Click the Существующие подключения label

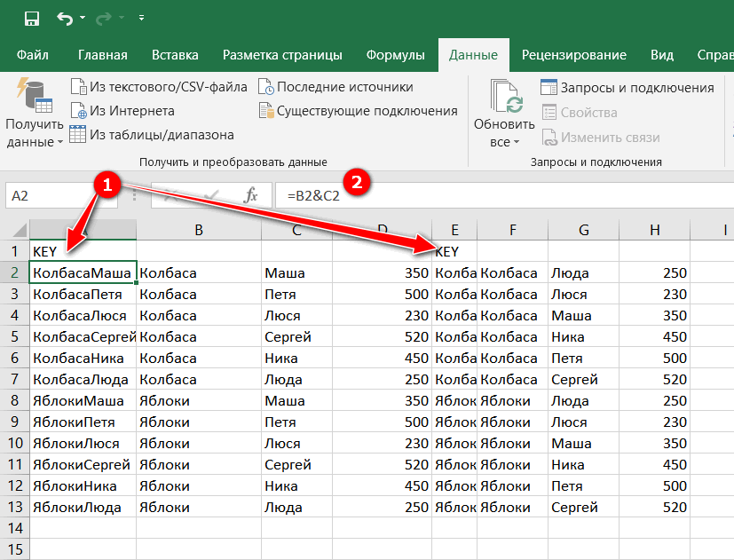tap(367, 111)
